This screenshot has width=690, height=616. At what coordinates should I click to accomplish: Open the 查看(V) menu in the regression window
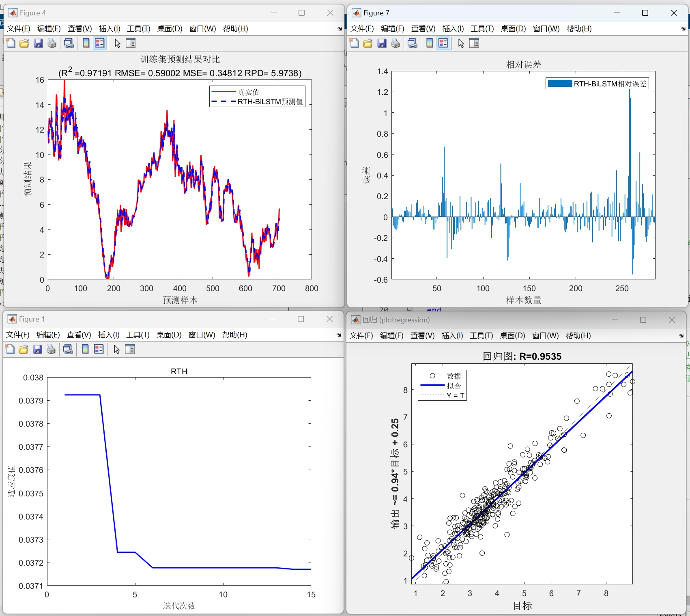coord(422,336)
